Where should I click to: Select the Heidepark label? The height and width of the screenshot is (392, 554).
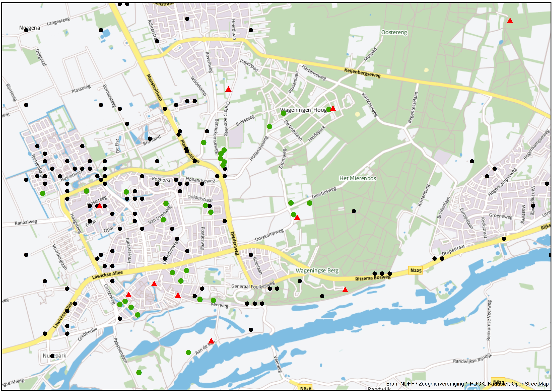(317, 134)
